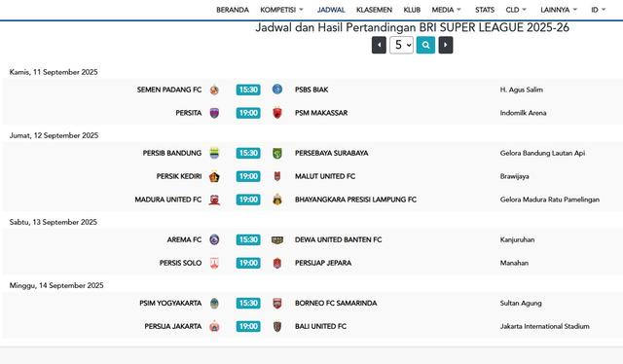Click the Bali United FC logo
This screenshot has width=623, height=364.
tap(277, 326)
